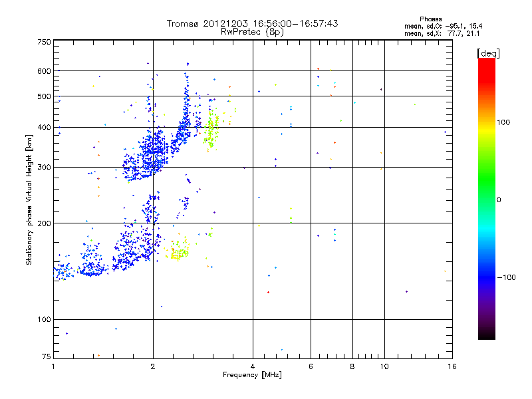The height and width of the screenshot is (399, 532).
Task: Click the y-axis tick label '500'
Action: (44, 96)
